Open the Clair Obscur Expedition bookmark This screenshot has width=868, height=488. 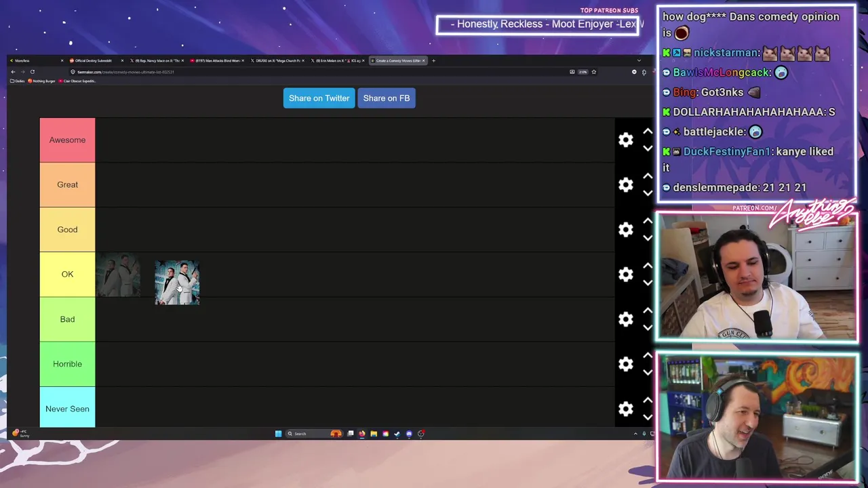77,81
